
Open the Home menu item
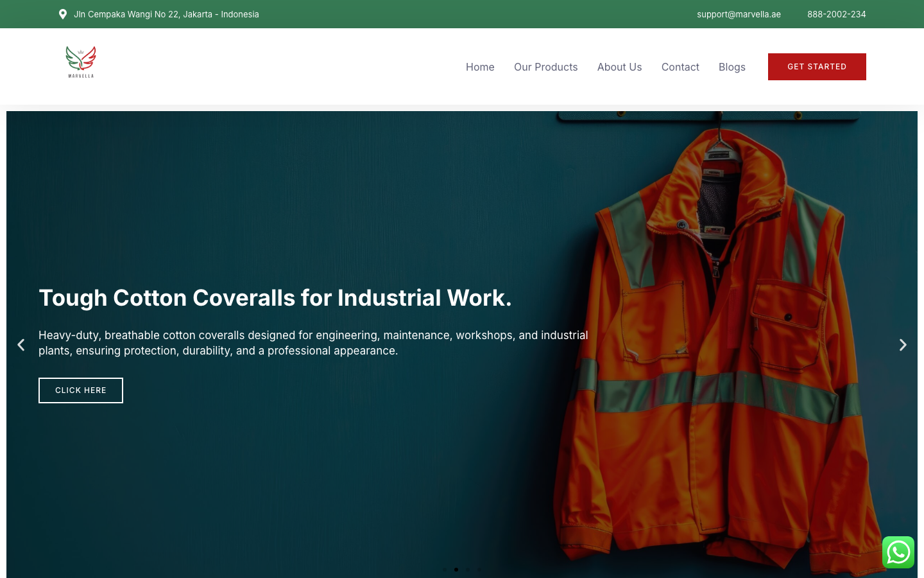480,67
